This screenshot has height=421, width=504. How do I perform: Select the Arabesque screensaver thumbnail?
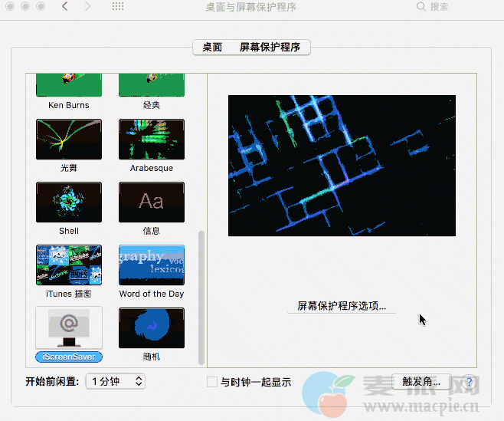(152, 139)
